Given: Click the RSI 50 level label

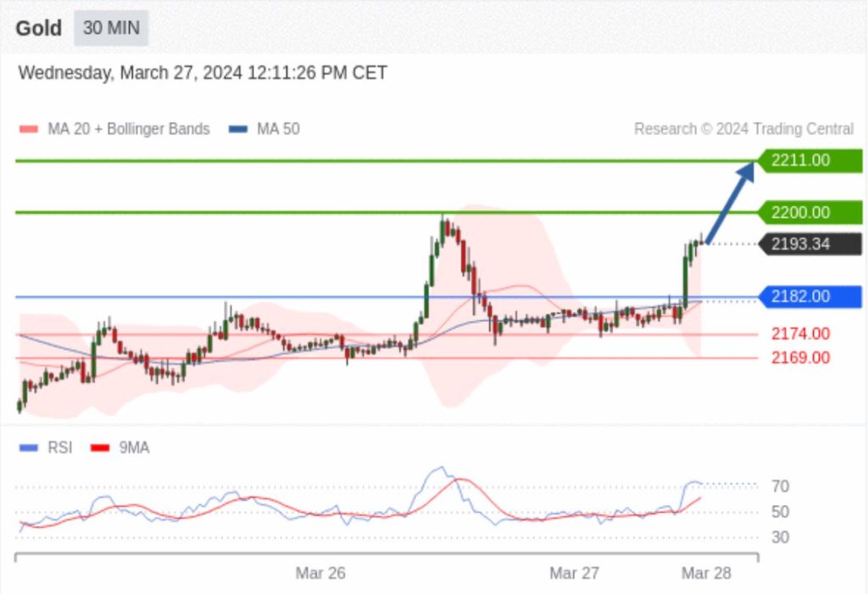Looking at the screenshot, I should pyautogui.click(x=780, y=512).
